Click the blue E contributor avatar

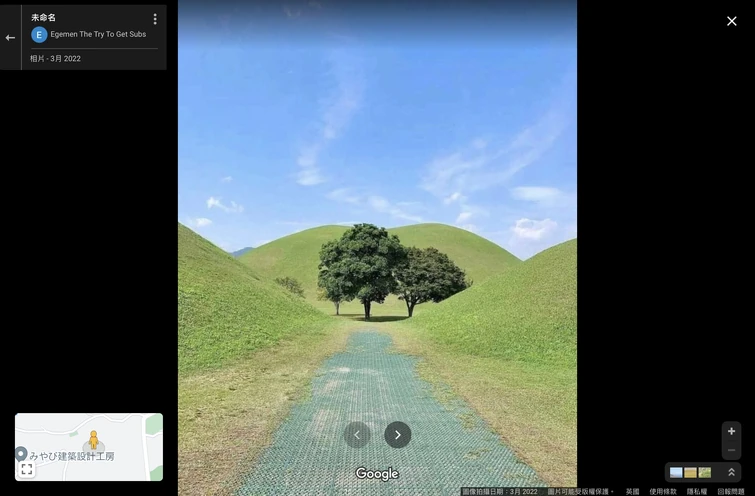point(39,35)
